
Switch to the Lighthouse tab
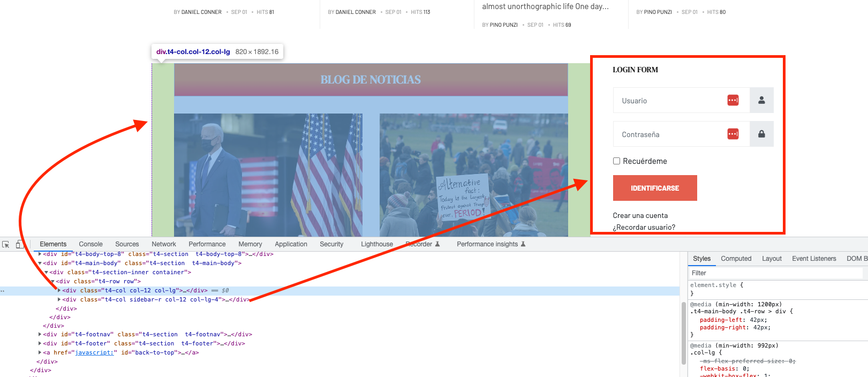point(377,244)
